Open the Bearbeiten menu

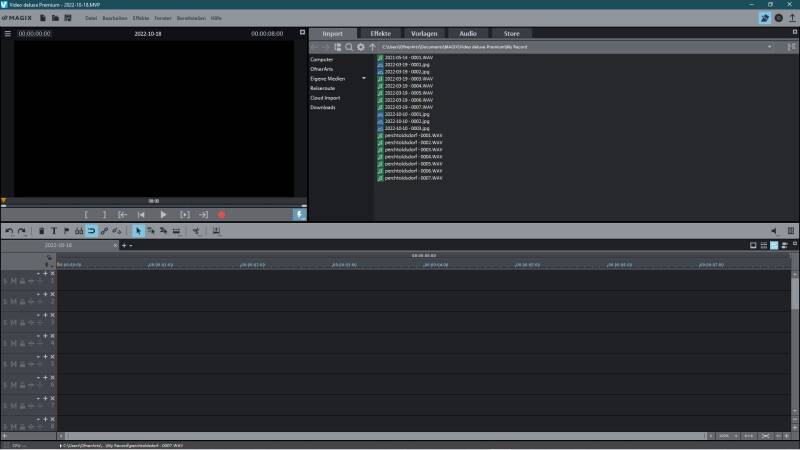point(113,18)
